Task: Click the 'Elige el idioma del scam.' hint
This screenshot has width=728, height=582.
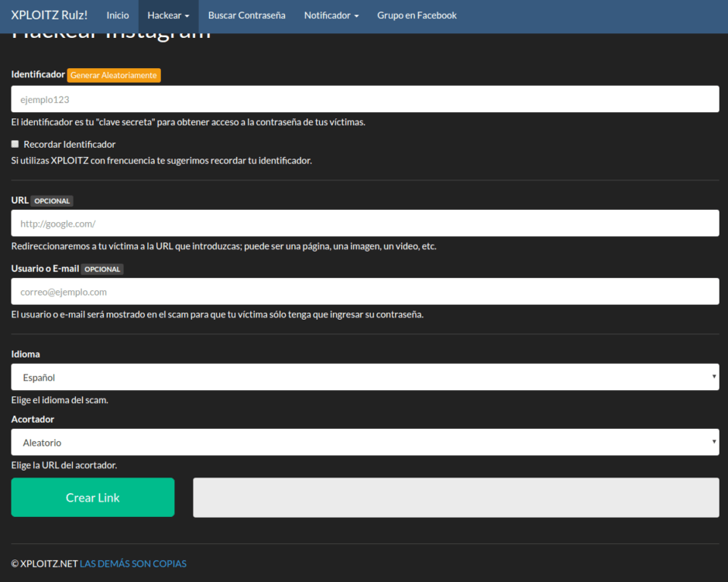Action: (x=60, y=400)
